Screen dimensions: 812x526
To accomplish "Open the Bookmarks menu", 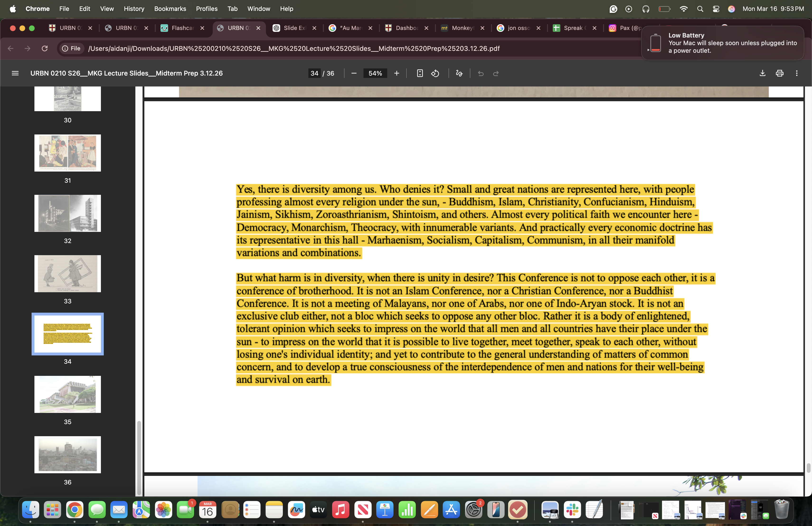I will [x=170, y=9].
